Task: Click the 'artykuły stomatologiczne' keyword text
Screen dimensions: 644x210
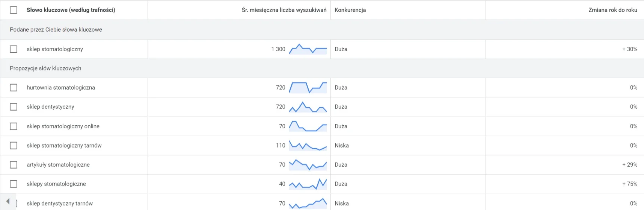Action: (58, 165)
